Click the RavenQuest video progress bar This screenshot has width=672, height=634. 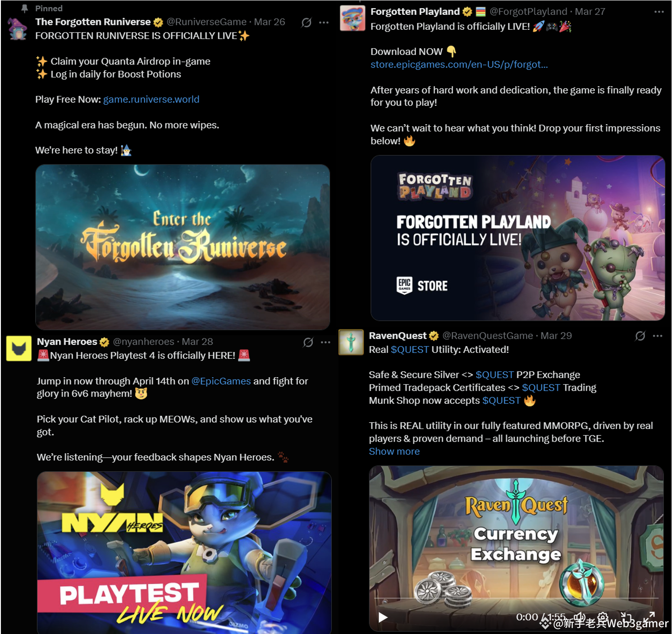point(517,599)
